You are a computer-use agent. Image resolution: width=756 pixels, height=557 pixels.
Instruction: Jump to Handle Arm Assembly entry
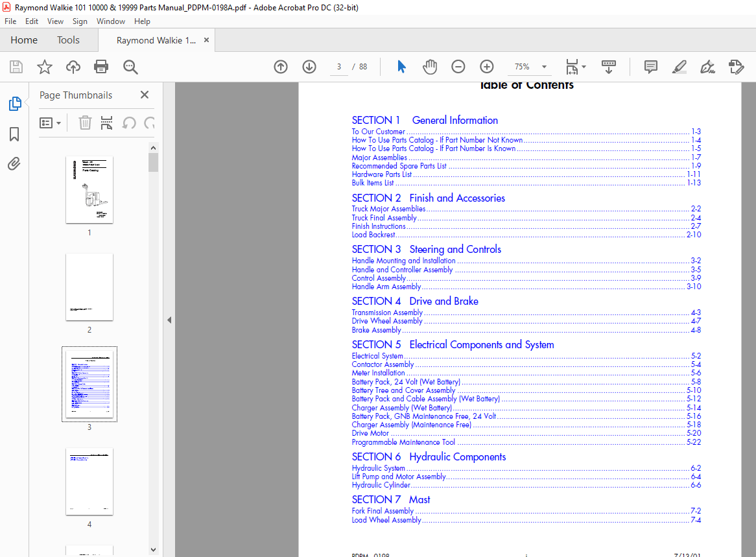pyautogui.click(x=526, y=287)
